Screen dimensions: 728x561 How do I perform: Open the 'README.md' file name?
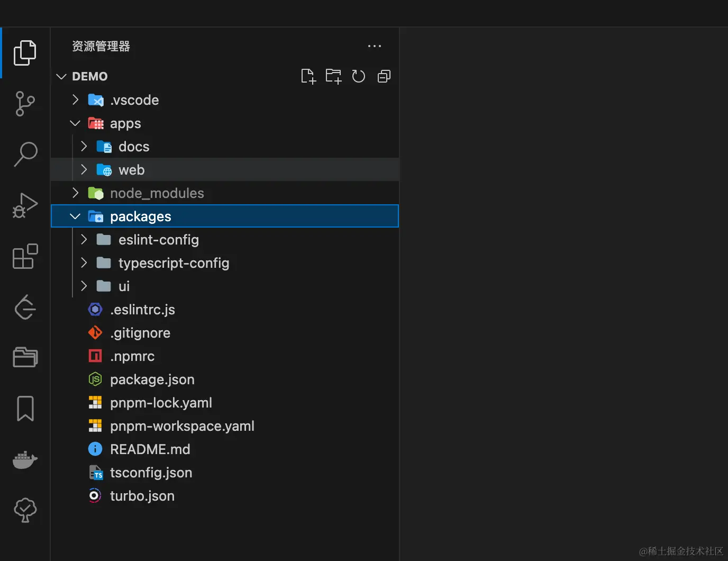(150, 449)
